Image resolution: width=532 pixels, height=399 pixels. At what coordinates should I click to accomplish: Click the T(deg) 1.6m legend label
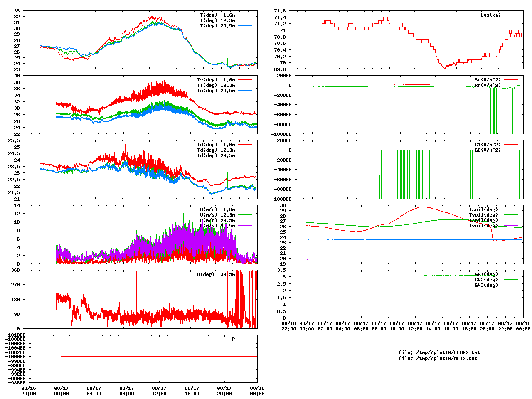click(217, 15)
